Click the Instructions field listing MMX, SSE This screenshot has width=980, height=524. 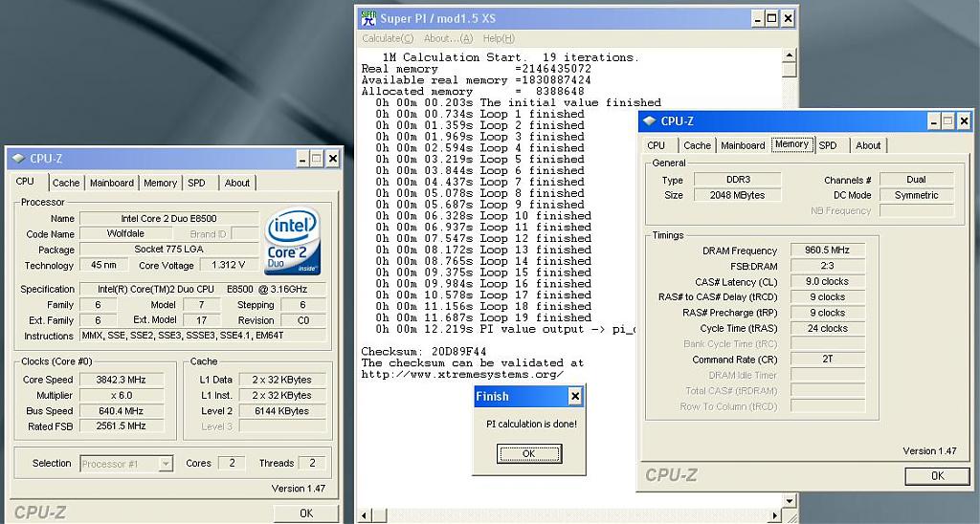[x=203, y=336]
